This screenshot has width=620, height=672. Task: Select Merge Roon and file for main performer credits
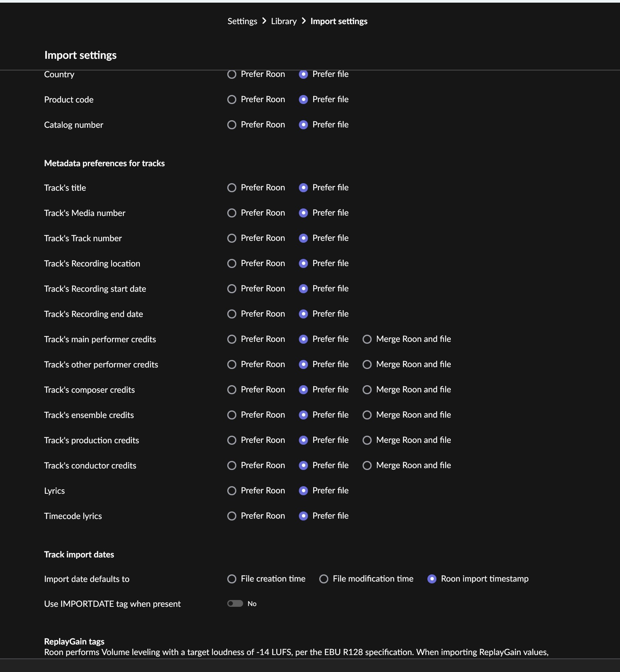click(367, 339)
